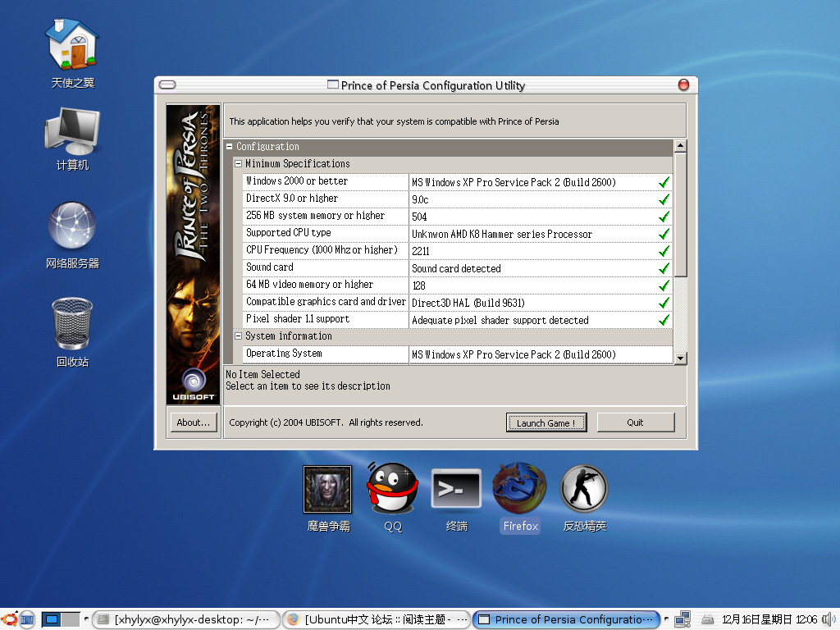Switch to the xhylyx@xhylyx-desktop terminal taskbar item
Screen dimensions: 840x630
tap(186, 620)
